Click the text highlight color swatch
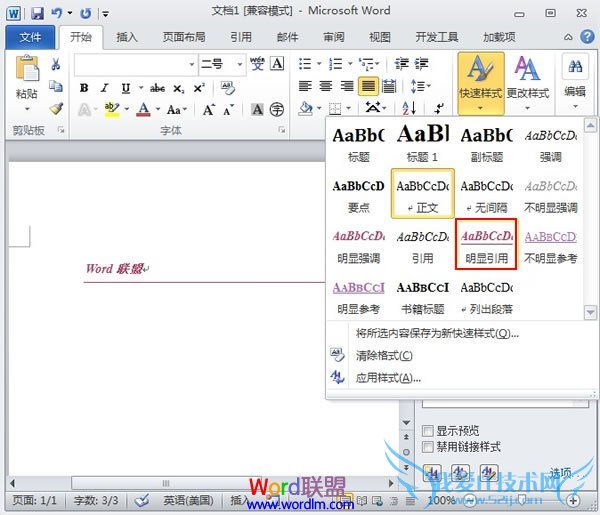The height and width of the screenshot is (515, 600). pyautogui.click(x=112, y=109)
